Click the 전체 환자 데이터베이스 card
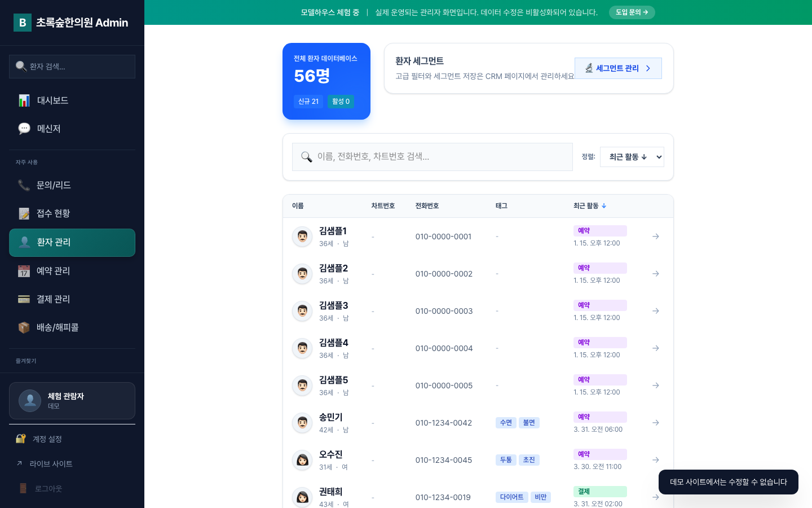812x508 pixels. click(326, 81)
